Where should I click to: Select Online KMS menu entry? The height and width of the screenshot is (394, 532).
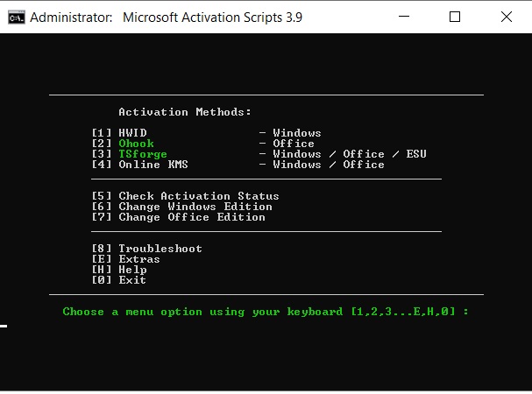153,165
